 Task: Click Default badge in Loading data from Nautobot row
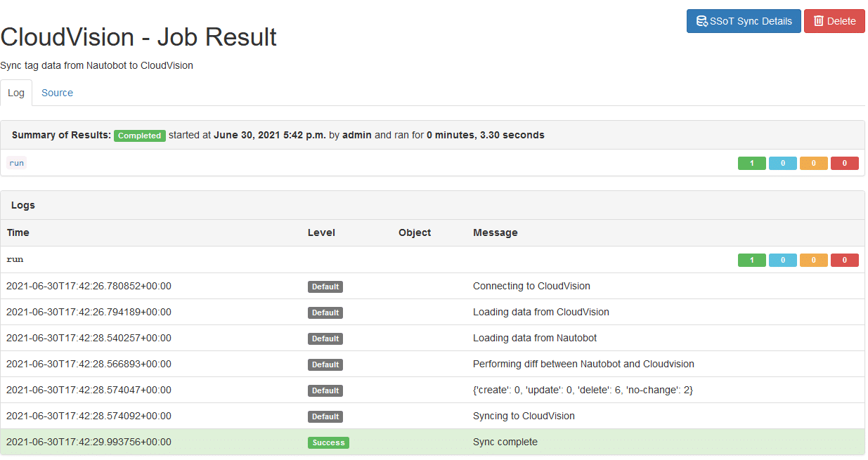(x=325, y=339)
